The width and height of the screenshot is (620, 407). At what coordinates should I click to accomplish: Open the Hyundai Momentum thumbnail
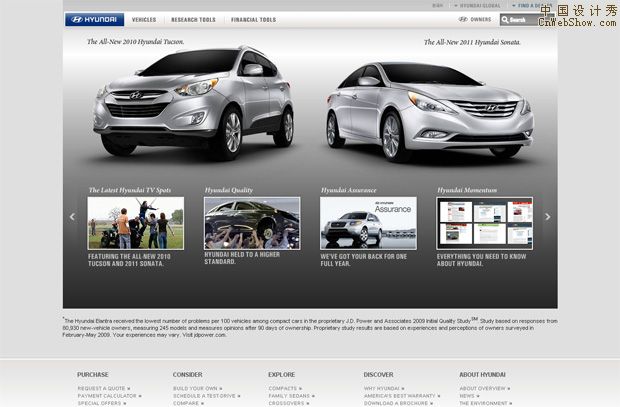click(484, 223)
